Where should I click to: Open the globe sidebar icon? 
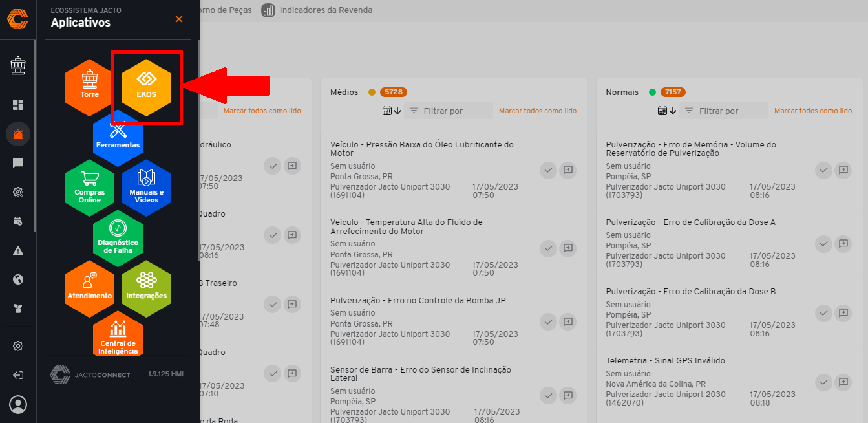coord(18,279)
